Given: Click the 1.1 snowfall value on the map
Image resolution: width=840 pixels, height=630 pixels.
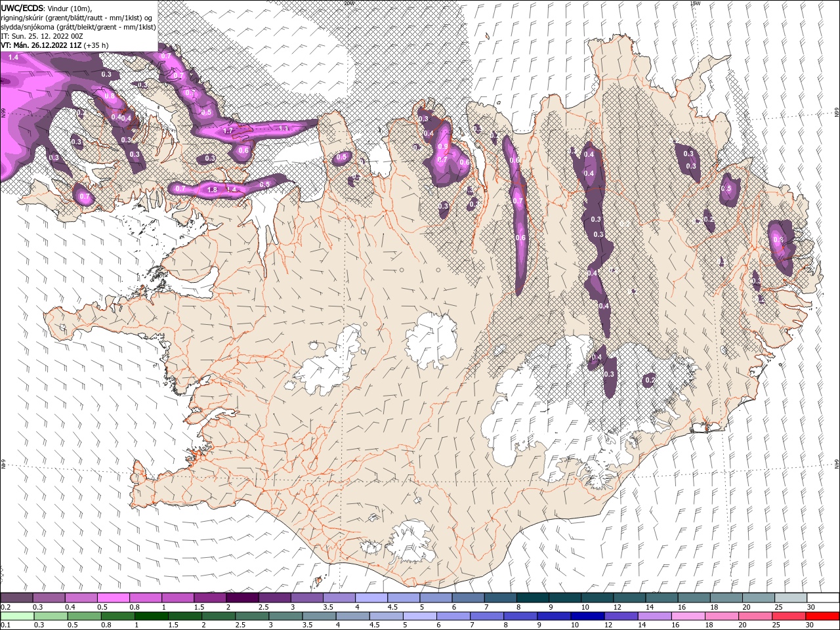Looking at the screenshot, I should point(283,129).
